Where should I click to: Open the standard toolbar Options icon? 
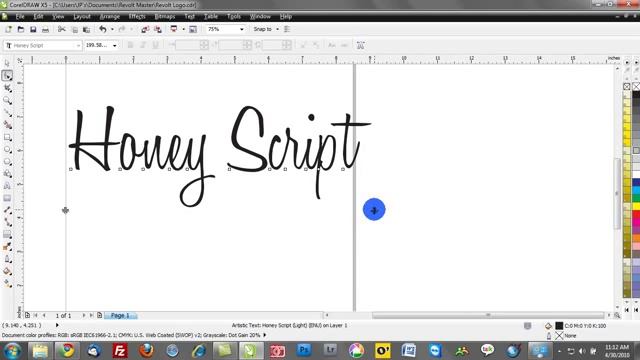[287, 29]
